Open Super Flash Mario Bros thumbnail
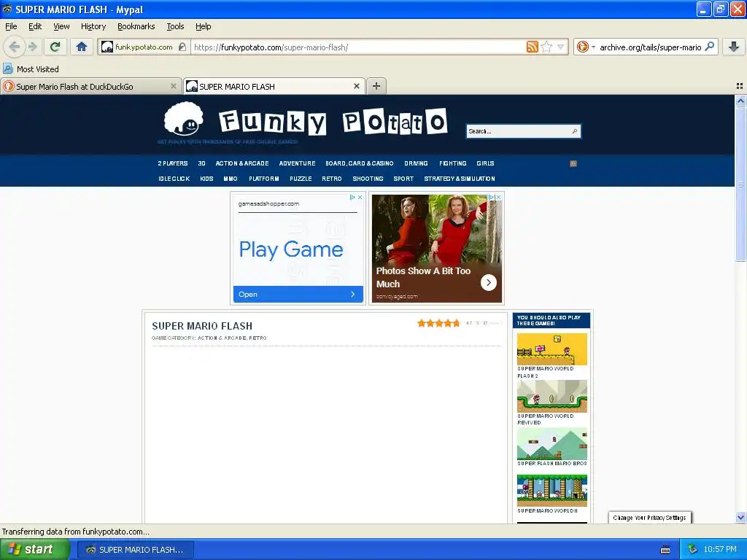This screenshot has width=747, height=560. point(551,444)
